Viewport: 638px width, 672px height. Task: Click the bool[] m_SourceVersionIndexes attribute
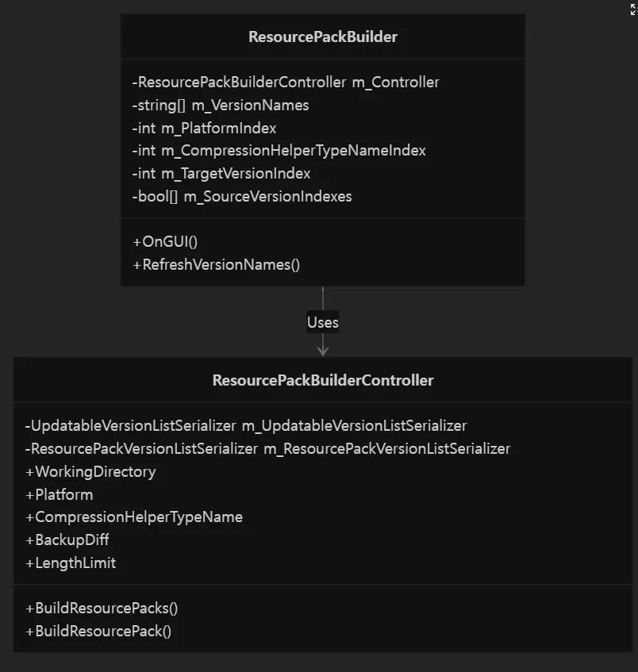(242, 196)
